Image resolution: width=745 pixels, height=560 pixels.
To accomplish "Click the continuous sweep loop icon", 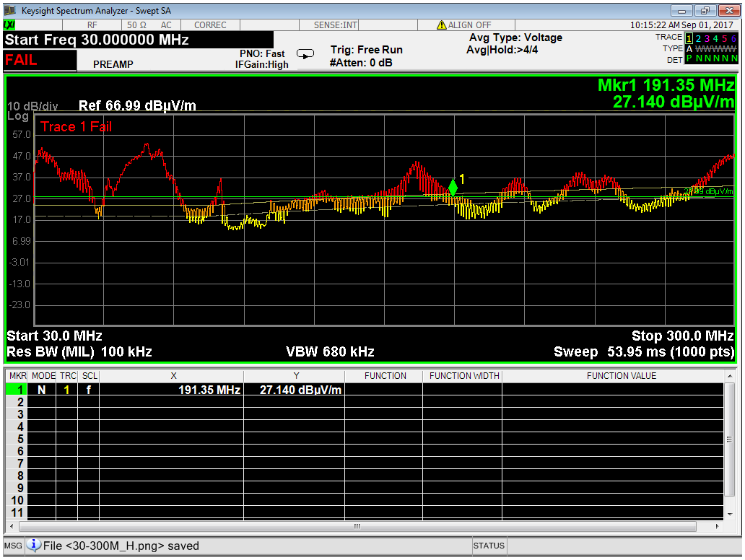I will (305, 53).
